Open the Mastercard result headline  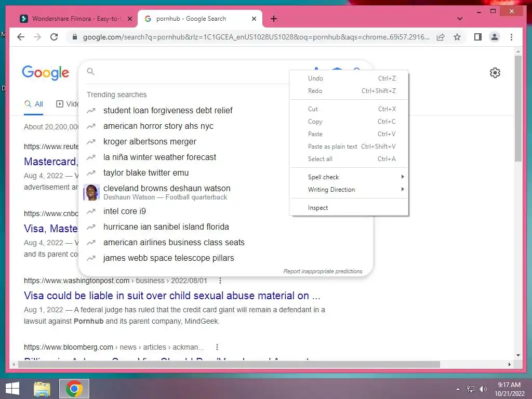tap(51, 162)
